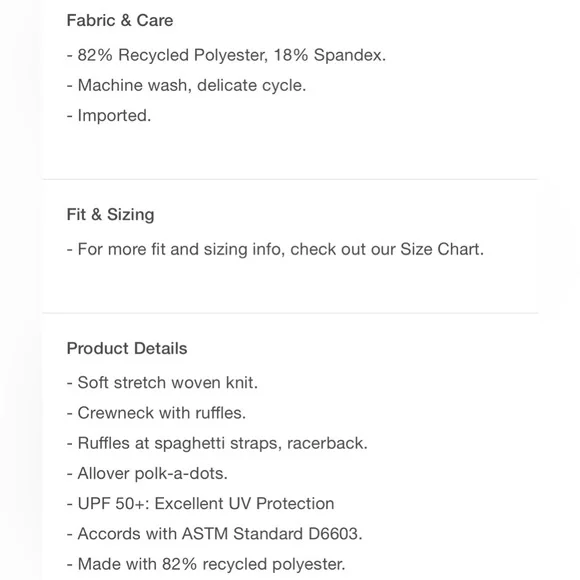This screenshot has height=580, width=580.
Task: Select the Ruffles at spaghetti straps line
Action: tap(217, 444)
